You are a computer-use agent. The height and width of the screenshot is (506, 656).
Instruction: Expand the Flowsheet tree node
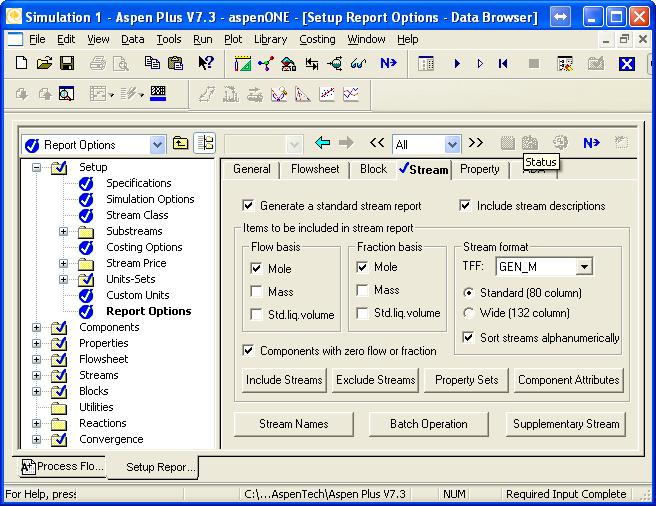coord(36,359)
